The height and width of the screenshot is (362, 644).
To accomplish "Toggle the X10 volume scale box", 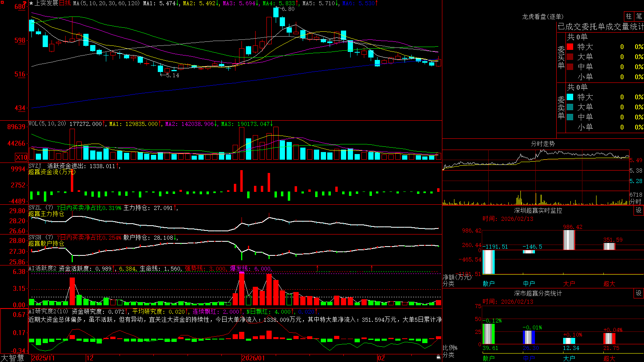I will pyautogui.click(x=21, y=157).
